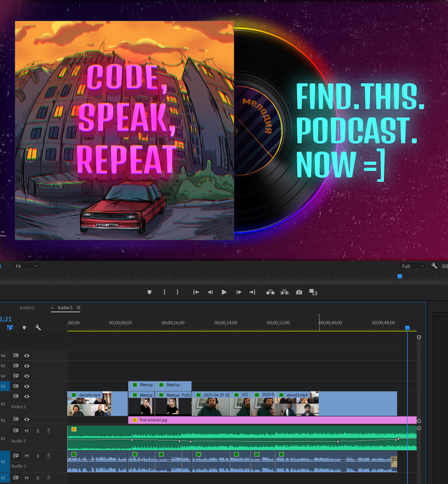
Task: Solo the Audio 2 track
Action: pyautogui.click(x=38, y=456)
